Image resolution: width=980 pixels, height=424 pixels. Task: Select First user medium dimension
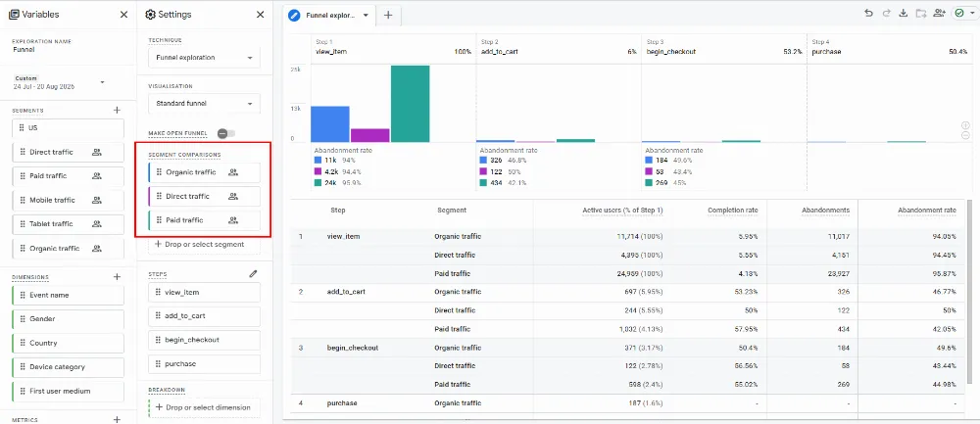(x=69, y=391)
